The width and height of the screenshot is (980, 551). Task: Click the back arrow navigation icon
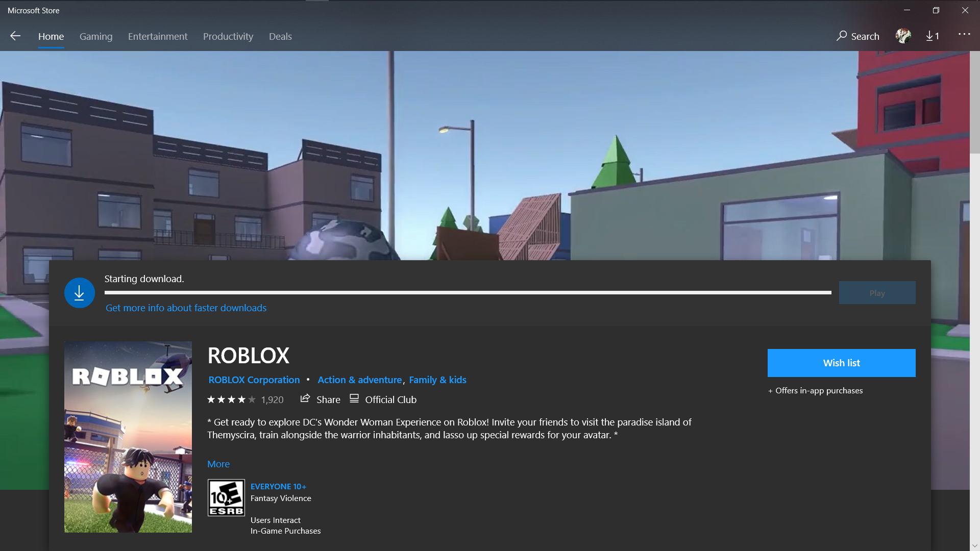tap(15, 36)
